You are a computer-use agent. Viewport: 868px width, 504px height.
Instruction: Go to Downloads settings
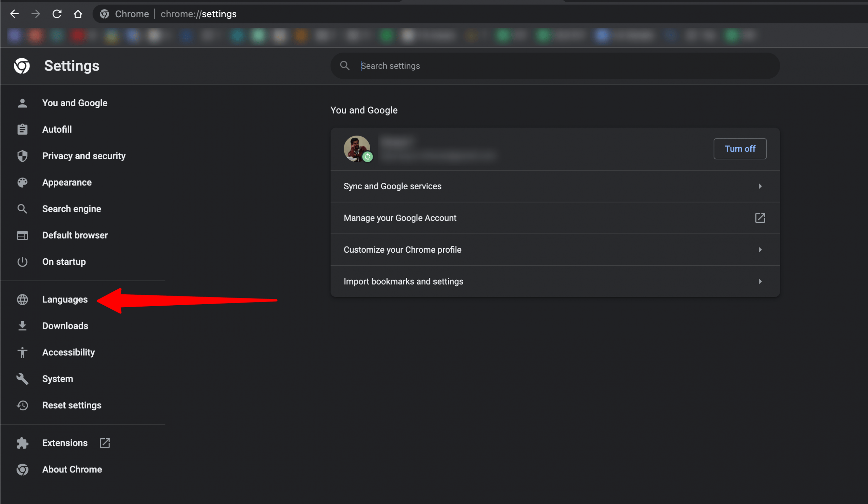65,326
